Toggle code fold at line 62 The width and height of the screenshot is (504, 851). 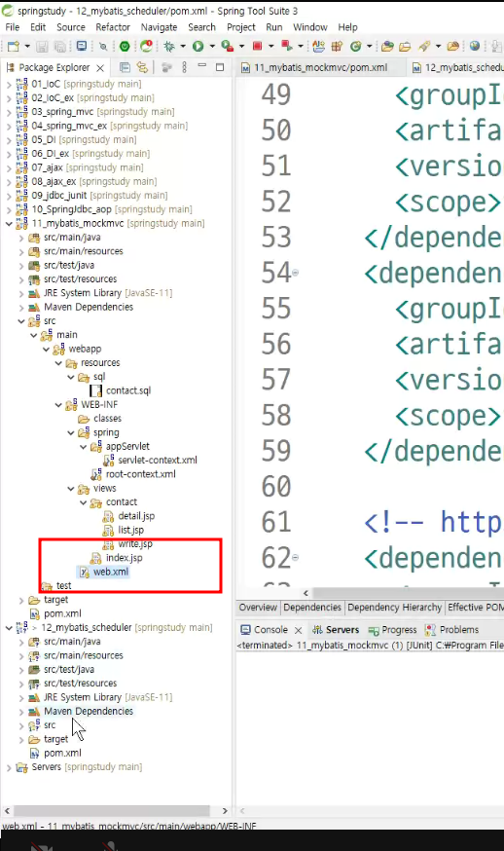click(x=295, y=557)
